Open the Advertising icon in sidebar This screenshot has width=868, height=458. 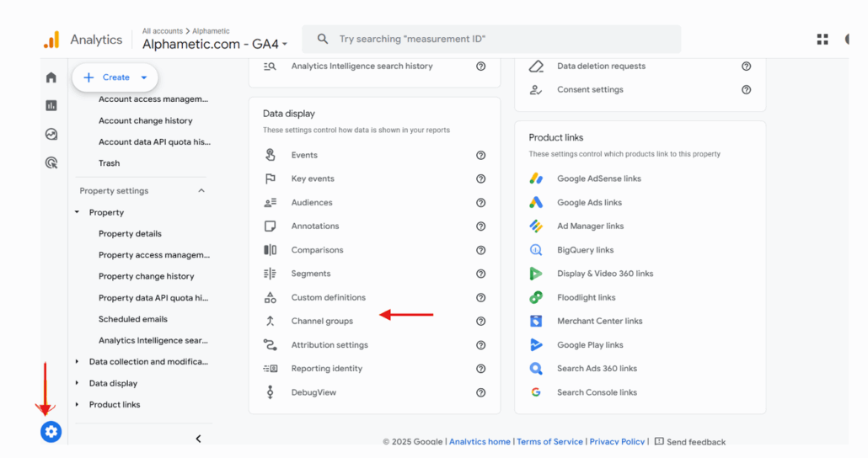point(51,162)
